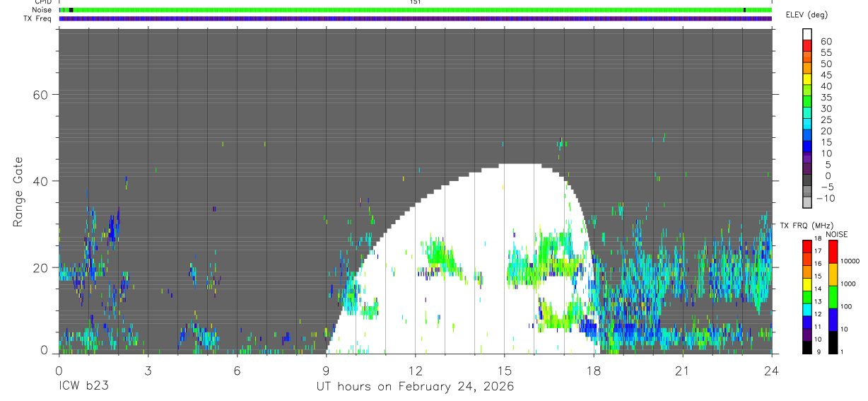Click the '−5' label on ELEV color bar

tap(826, 187)
